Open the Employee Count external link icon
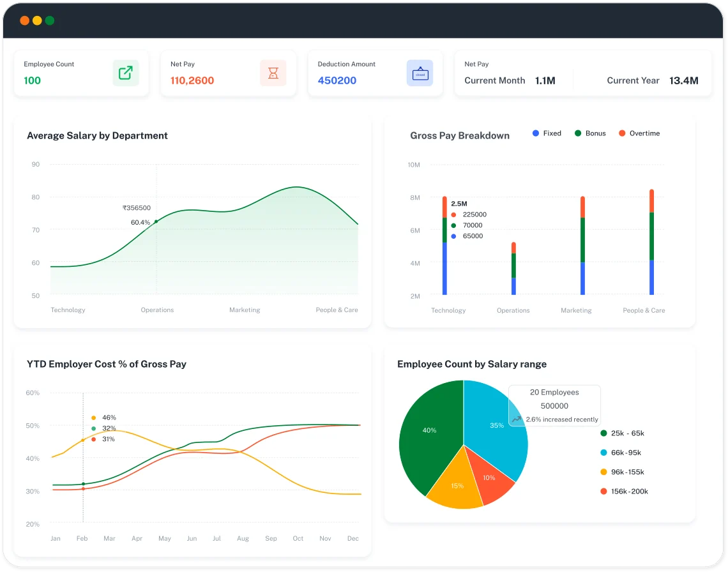 coord(126,73)
